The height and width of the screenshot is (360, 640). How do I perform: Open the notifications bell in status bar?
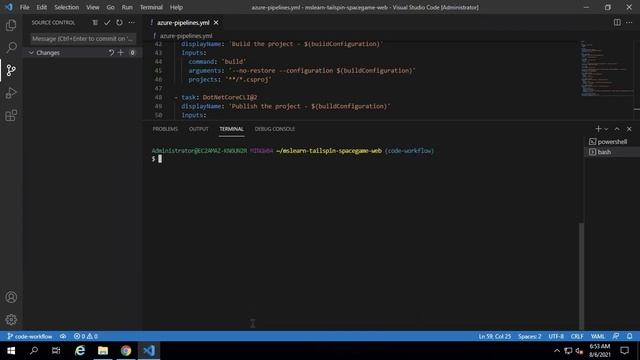click(x=630, y=336)
